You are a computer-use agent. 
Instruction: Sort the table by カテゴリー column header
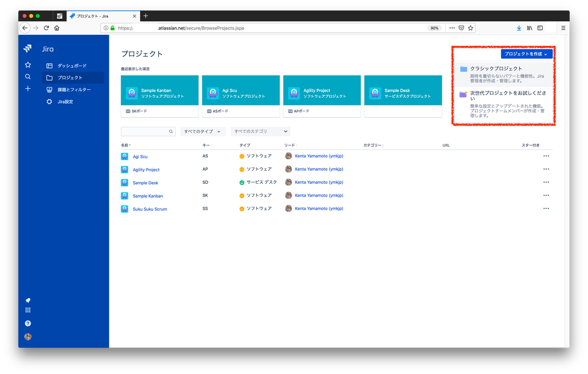pos(373,145)
